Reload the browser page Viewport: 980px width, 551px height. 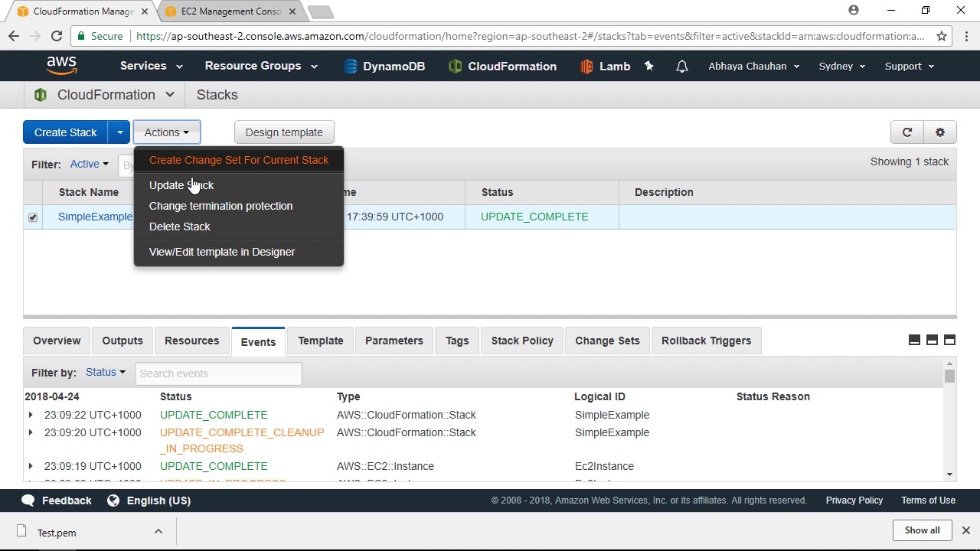point(57,36)
